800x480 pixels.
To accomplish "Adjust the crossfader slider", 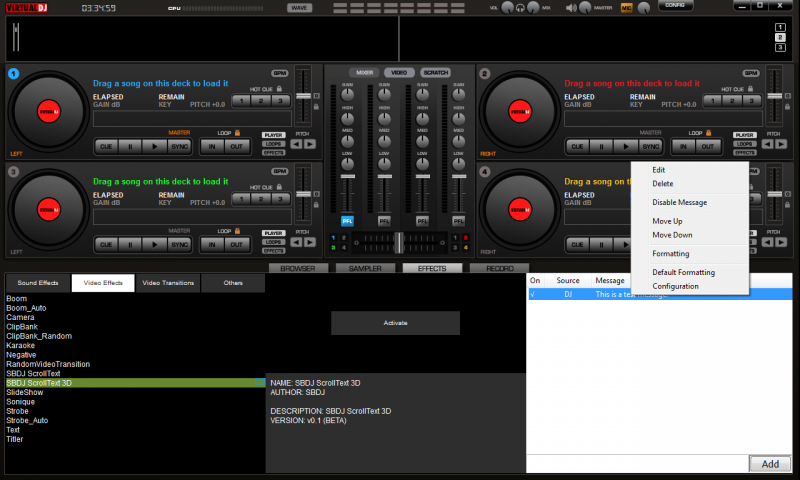I will [399, 243].
